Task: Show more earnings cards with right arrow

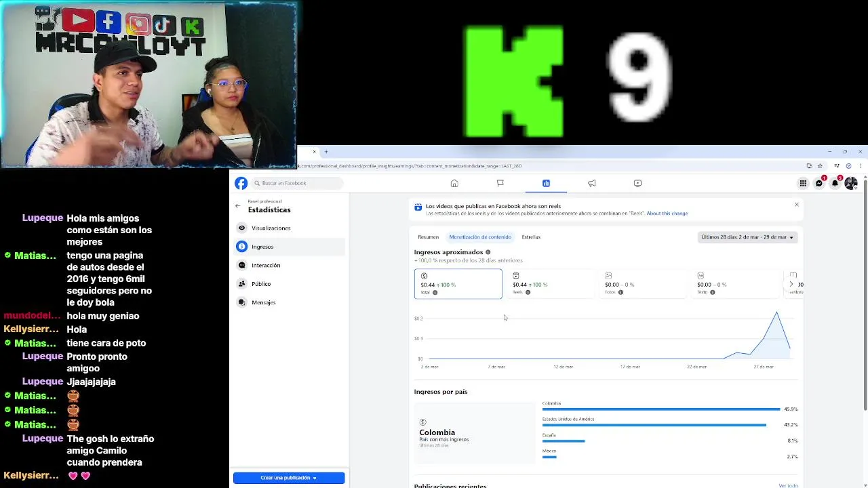Action: pos(791,284)
